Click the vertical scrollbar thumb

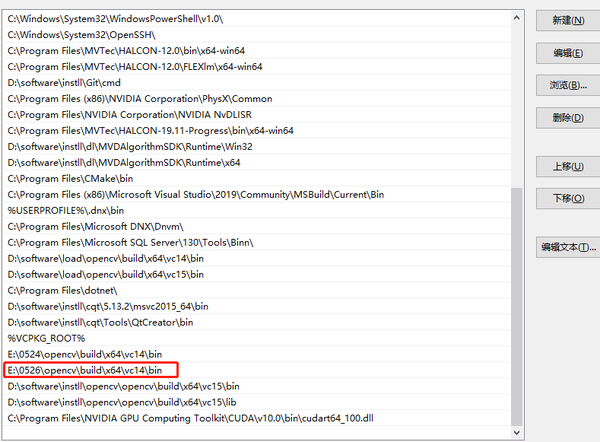[x=517, y=306]
